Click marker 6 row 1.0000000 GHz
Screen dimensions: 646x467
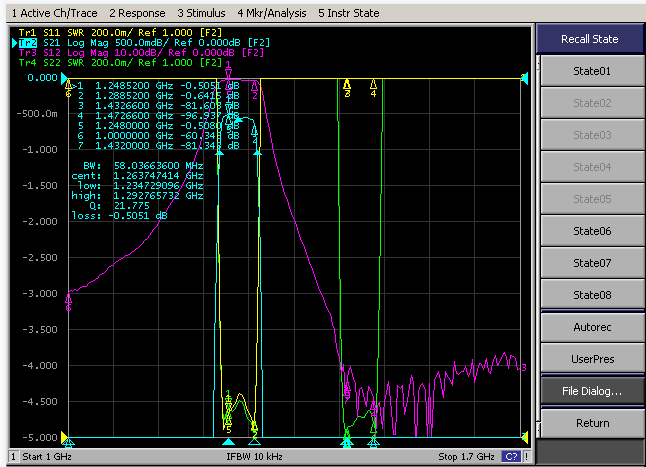157,136
